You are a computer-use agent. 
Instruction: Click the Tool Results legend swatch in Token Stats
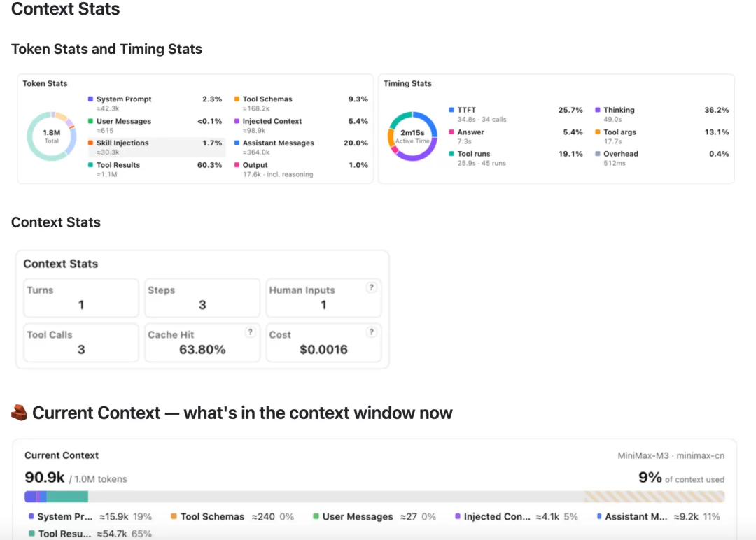90,165
